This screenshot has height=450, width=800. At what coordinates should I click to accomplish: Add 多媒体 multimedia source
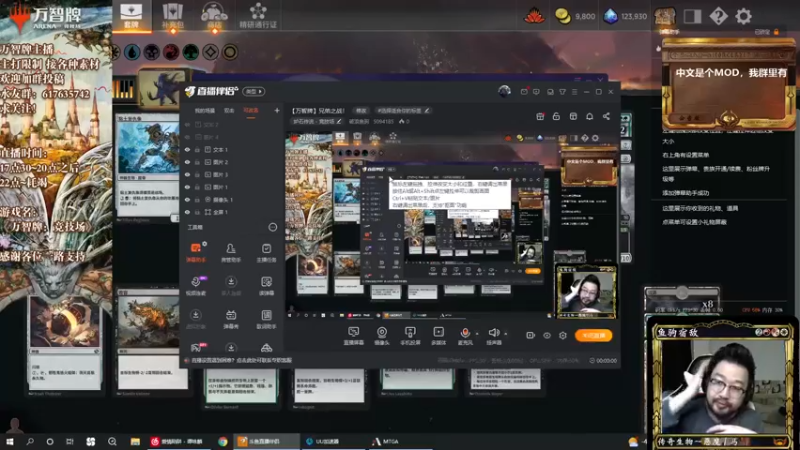[x=438, y=336]
